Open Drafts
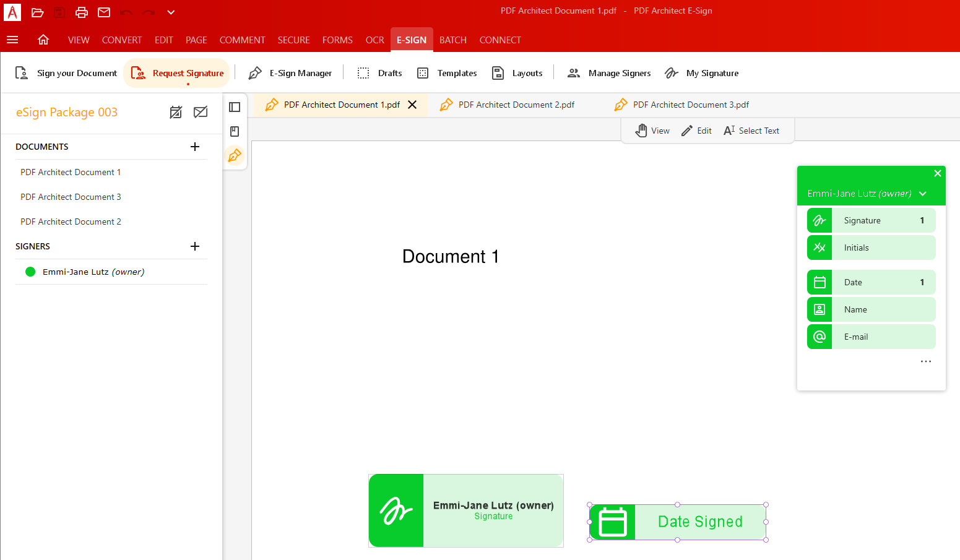 [x=380, y=73]
